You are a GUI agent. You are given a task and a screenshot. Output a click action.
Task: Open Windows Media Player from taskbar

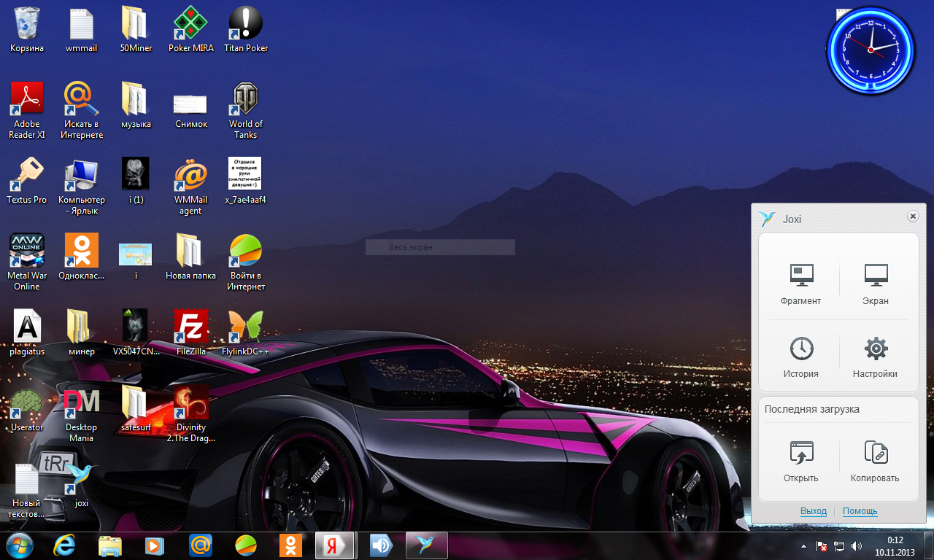click(155, 545)
